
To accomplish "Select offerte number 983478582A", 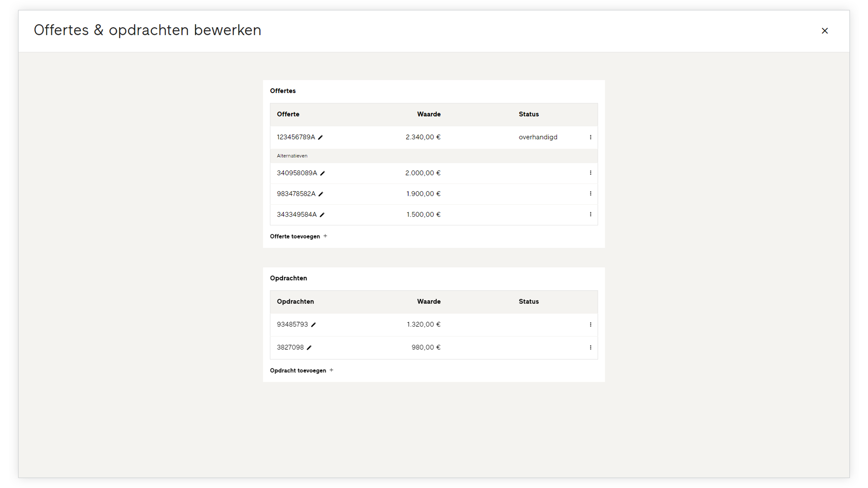I will click(x=296, y=194).
